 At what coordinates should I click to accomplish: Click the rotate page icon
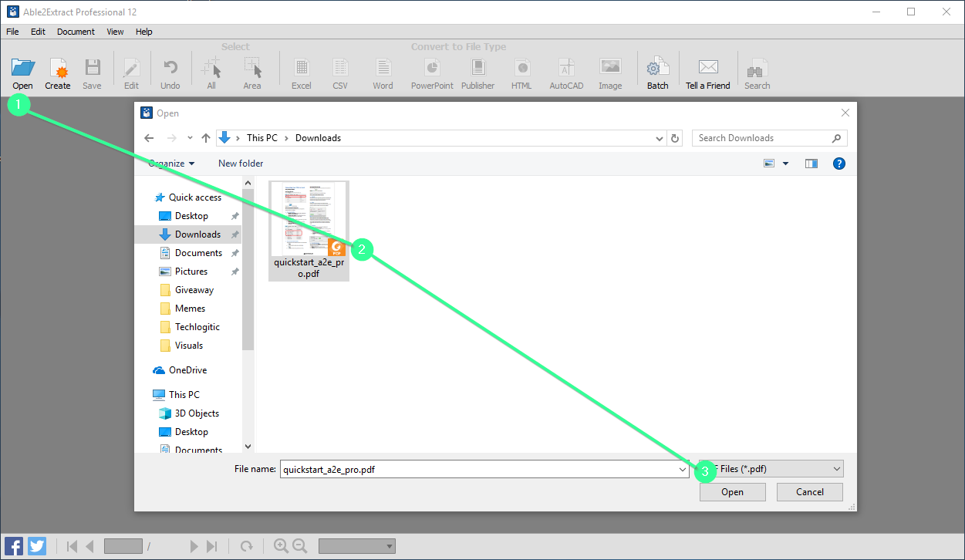click(x=247, y=546)
